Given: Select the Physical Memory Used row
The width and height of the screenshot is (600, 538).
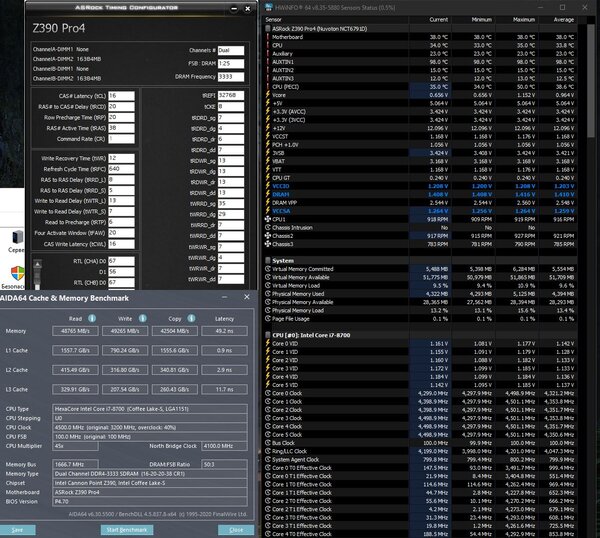Looking at the screenshot, I should pyautogui.click(x=421, y=294).
